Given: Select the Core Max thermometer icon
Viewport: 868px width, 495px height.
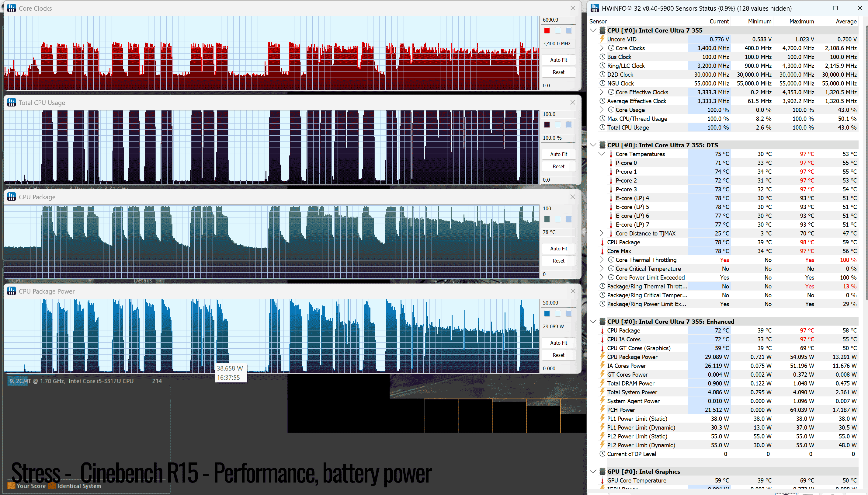Looking at the screenshot, I should coord(602,251).
